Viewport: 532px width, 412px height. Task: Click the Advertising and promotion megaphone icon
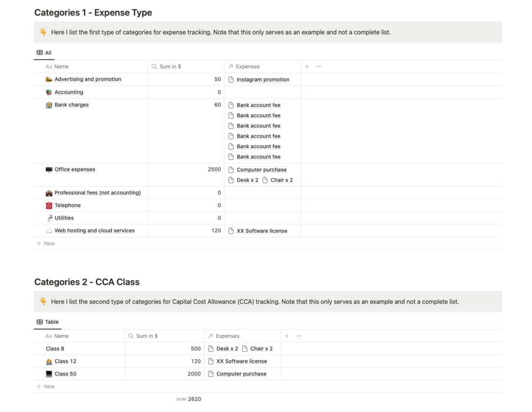point(49,79)
